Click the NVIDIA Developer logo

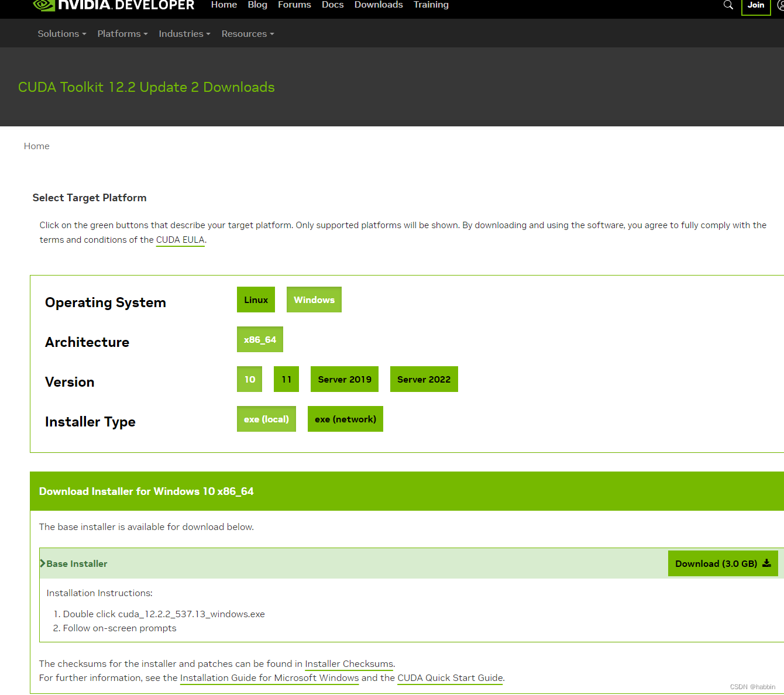coord(114,5)
